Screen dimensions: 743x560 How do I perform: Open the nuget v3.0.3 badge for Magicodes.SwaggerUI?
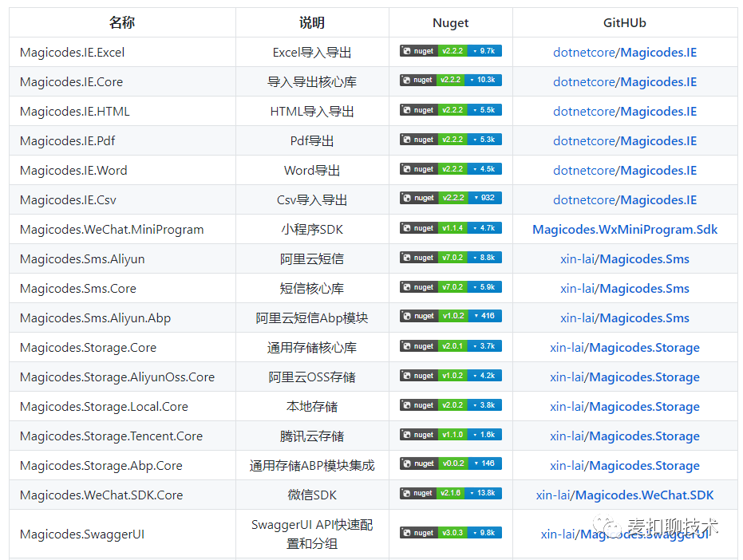point(451,533)
